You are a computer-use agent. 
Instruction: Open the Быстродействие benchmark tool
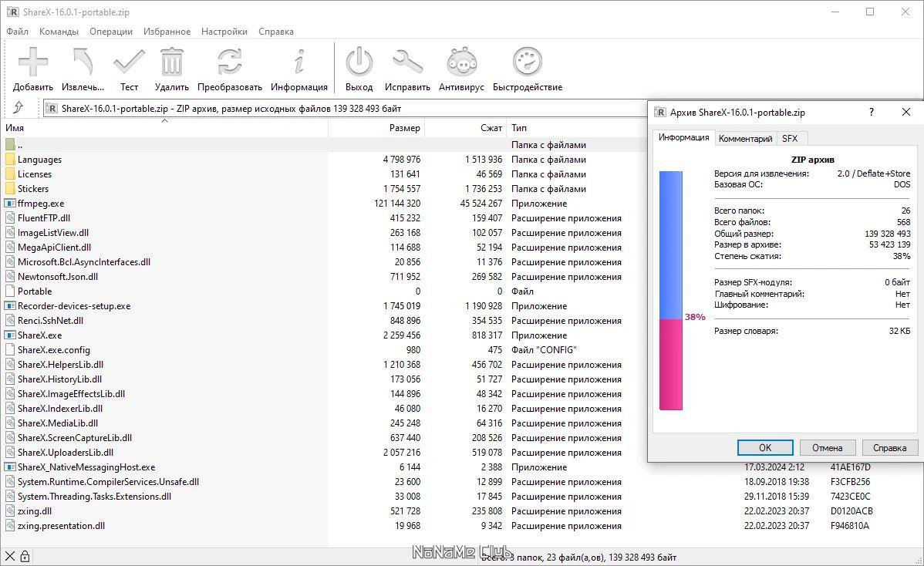coord(528,62)
